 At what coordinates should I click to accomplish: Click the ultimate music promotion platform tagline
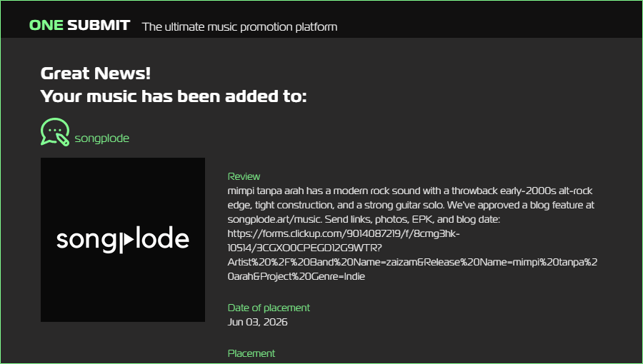click(239, 27)
